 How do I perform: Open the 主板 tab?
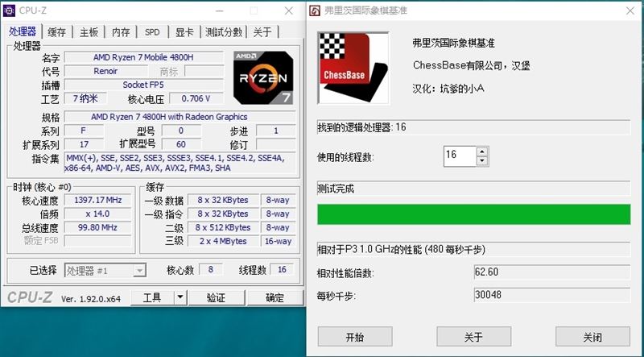[89, 32]
